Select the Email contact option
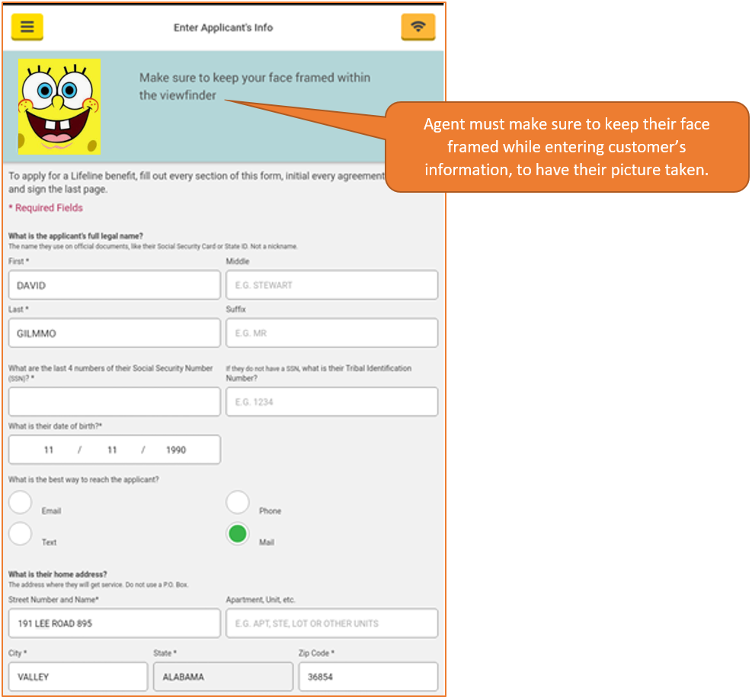Image resolution: width=752 pixels, height=700 pixels. 21,503
